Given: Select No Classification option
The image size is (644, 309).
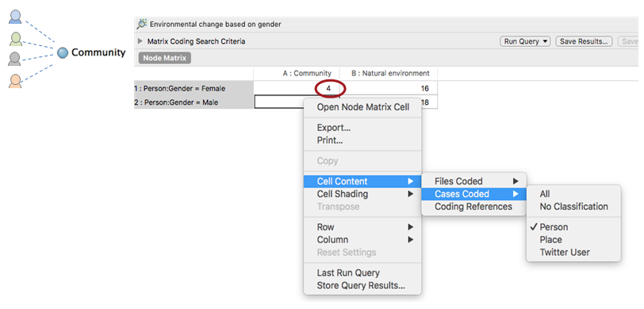Looking at the screenshot, I should [573, 207].
